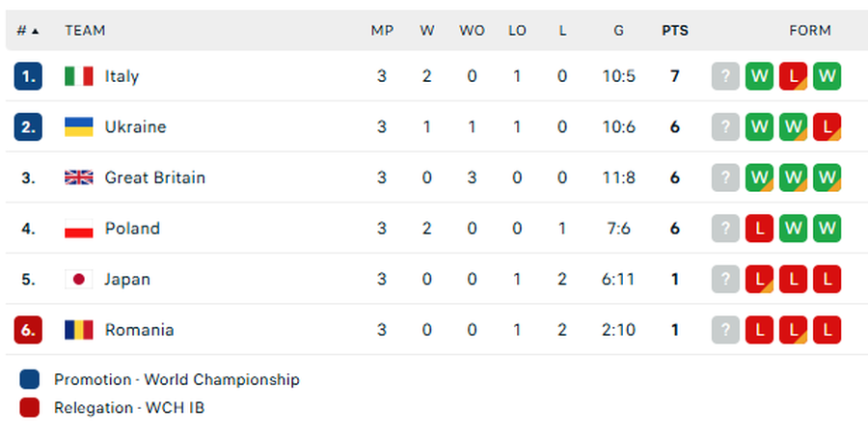Click Italy's upcoming match question mark icon

(725, 76)
